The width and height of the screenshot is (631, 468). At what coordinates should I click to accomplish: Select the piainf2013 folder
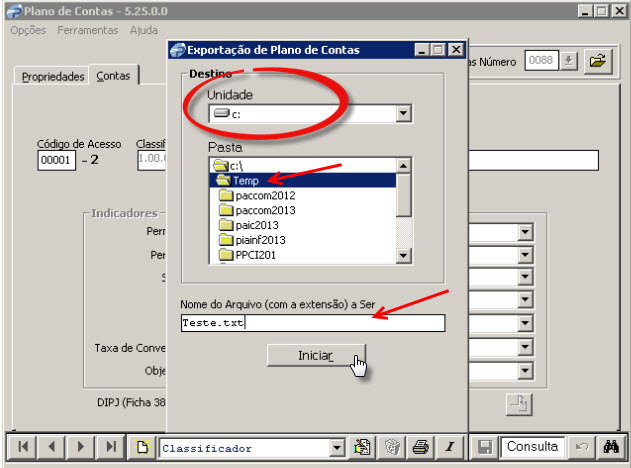click(303, 240)
